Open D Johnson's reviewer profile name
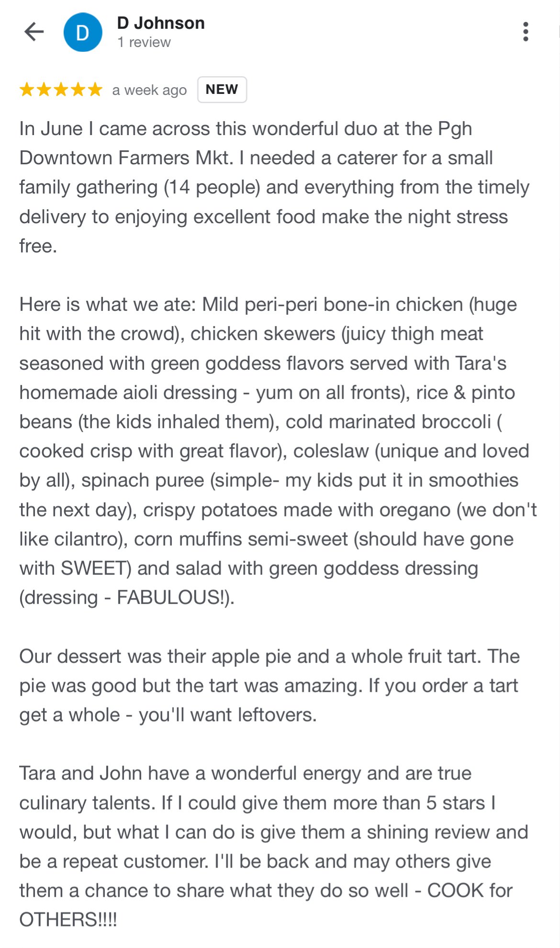This screenshot has width=560, height=948. tap(161, 23)
